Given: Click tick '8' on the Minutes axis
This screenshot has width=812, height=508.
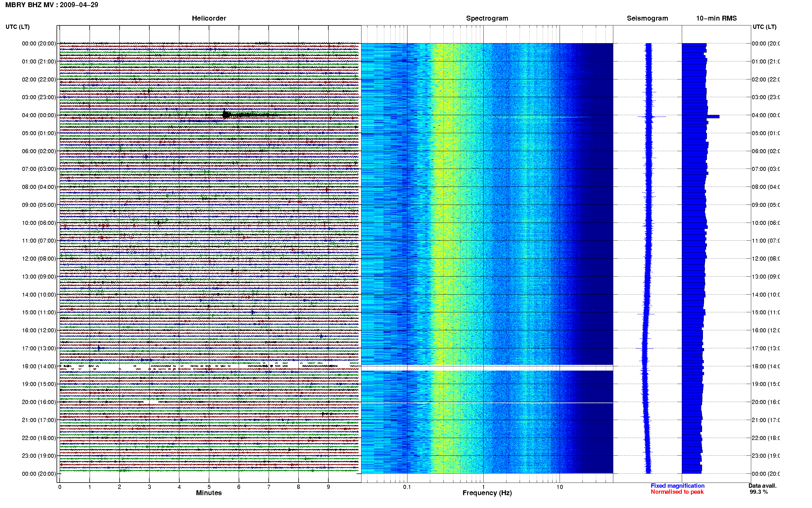Looking at the screenshot, I should pos(298,487).
